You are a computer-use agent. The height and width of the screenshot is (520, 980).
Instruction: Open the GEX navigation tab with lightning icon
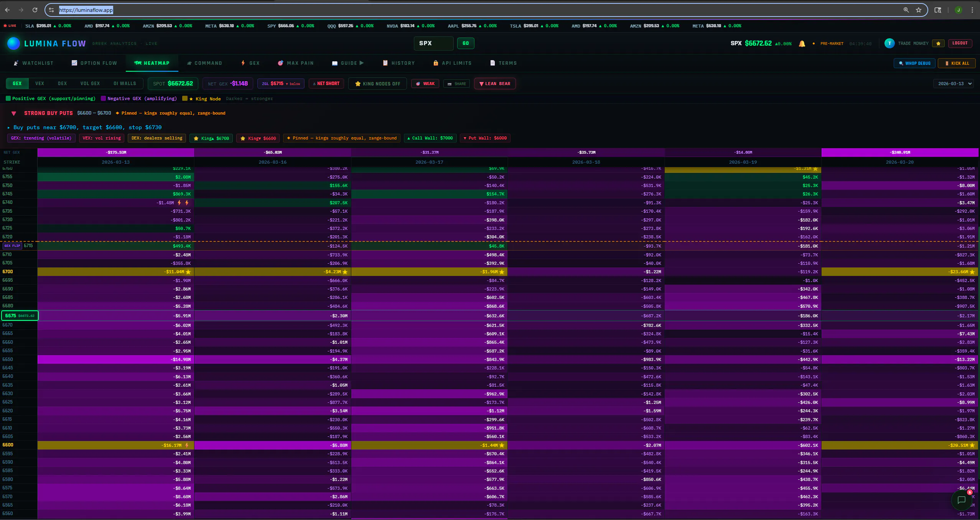point(250,63)
